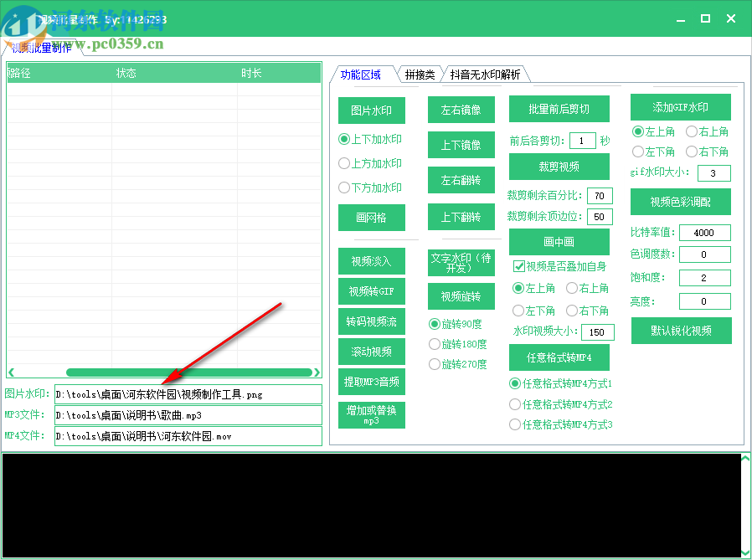Click the 增加或替换mp3 button

(371, 415)
